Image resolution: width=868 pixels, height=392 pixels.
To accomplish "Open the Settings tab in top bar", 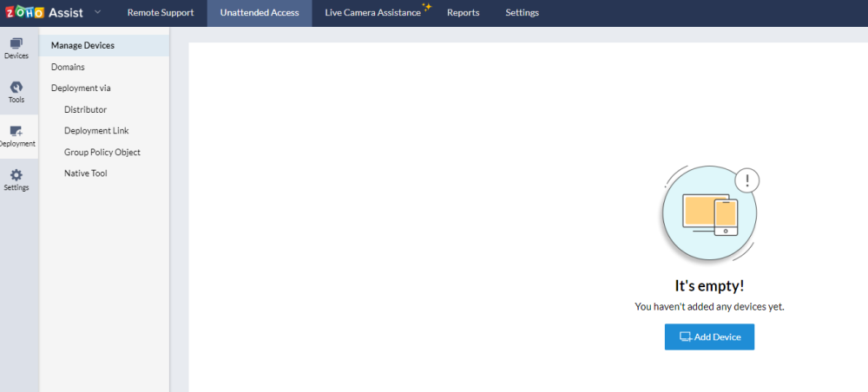I will click(x=522, y=13).
